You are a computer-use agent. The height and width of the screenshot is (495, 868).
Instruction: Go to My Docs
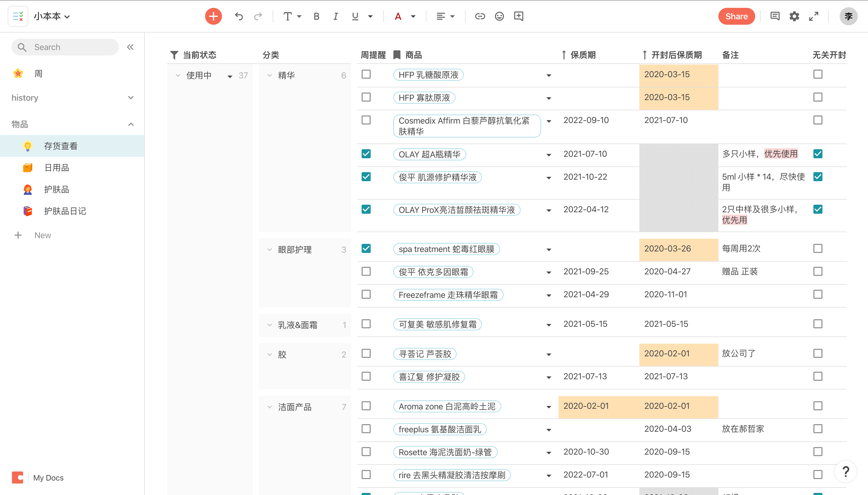[x=48, y=478]
